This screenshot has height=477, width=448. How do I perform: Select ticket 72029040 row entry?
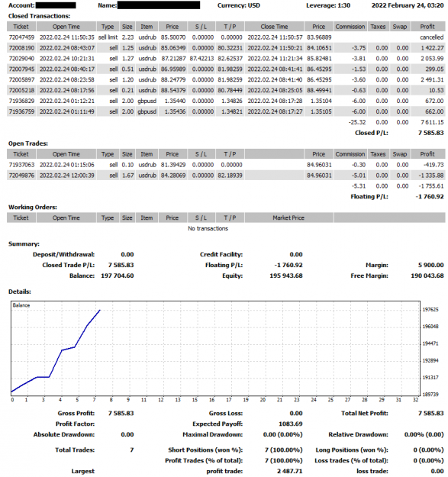21,59
